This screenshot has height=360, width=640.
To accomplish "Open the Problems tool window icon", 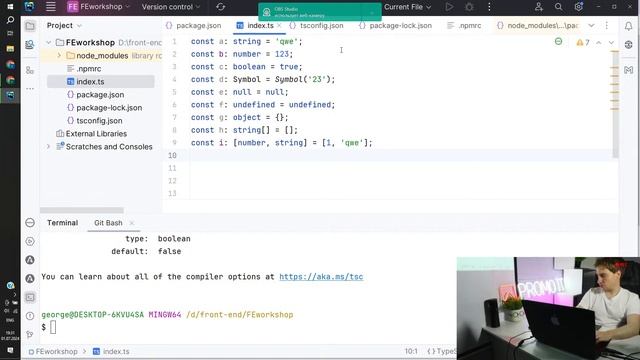I will pyautogui.click(x=30, y=316).
